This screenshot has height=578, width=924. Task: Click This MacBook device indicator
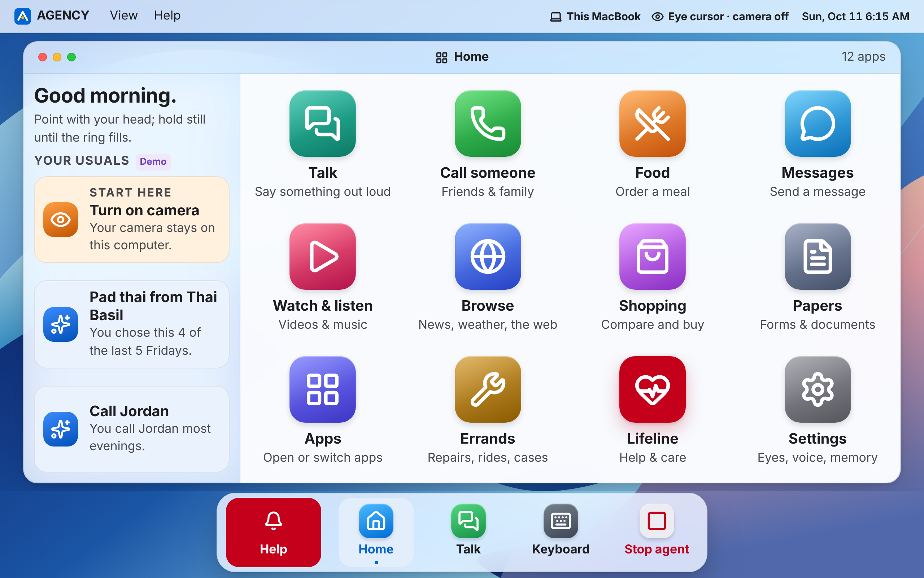click(595, 17)
